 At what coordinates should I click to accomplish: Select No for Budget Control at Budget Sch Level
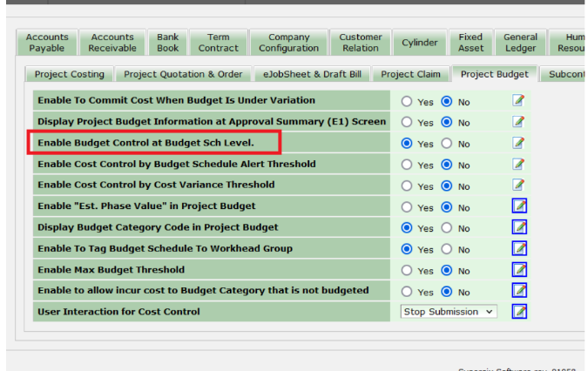446,143
